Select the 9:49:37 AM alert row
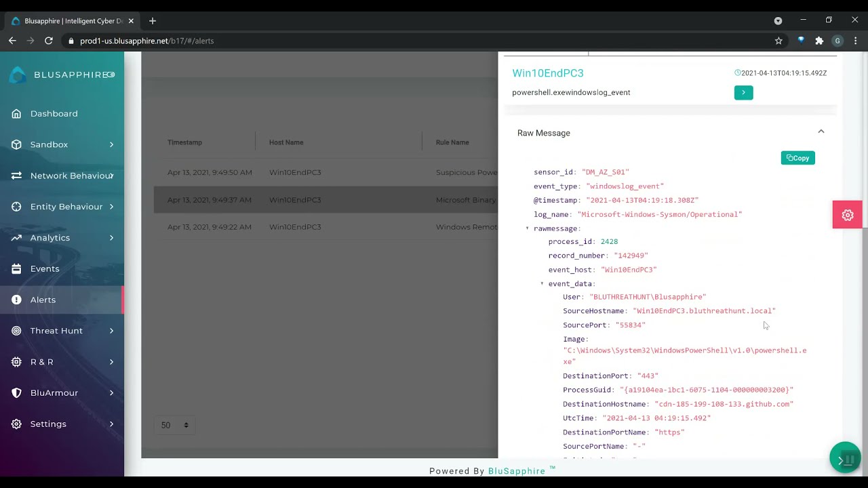This screenshot has height=488, width=868. (326, 200)
